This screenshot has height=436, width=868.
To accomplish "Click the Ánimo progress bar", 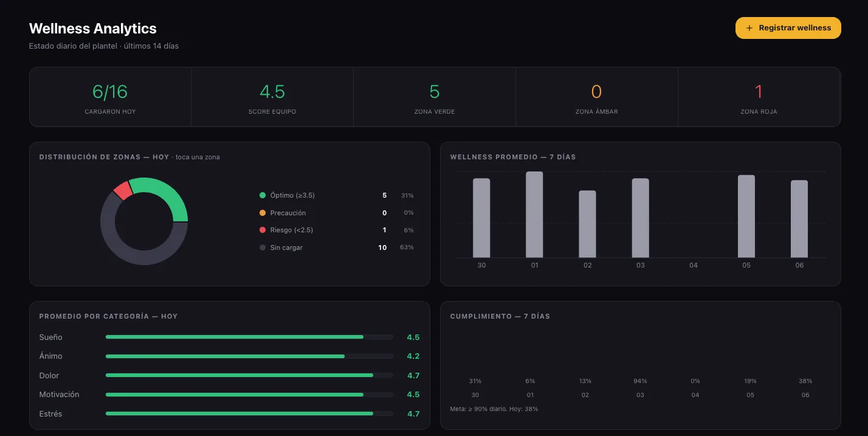I will coord(249,356).
